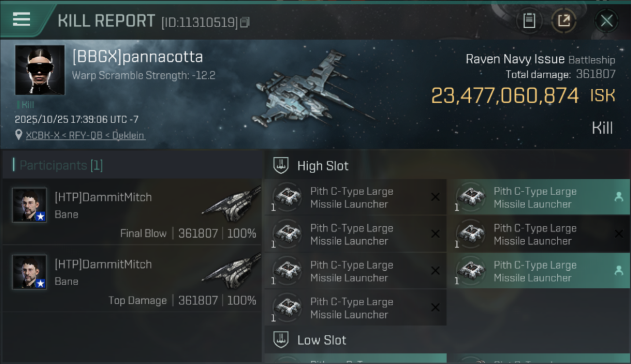
Task: Open Final Blow DammitMitch portrait
Action: coord(30,205)
